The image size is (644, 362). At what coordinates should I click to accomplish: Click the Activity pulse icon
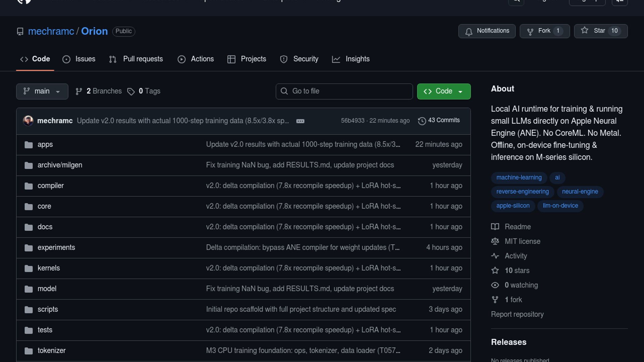click(x=495, y=256)
